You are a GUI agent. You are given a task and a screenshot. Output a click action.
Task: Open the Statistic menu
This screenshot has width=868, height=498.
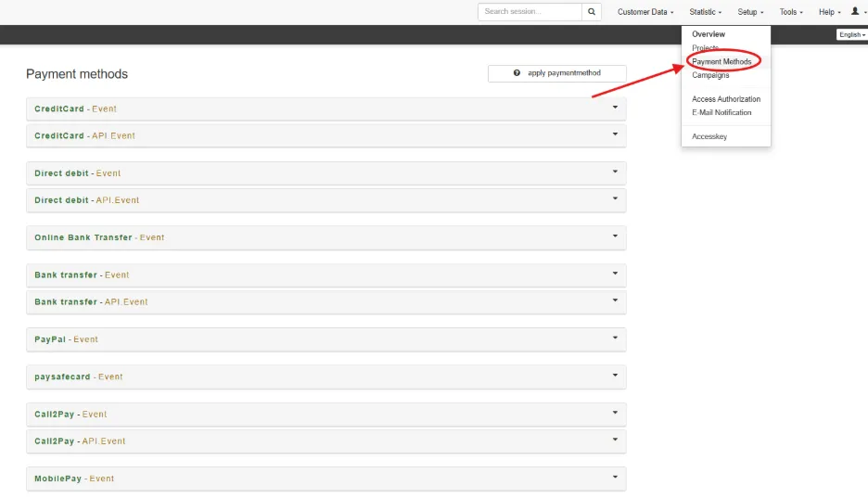705,12
